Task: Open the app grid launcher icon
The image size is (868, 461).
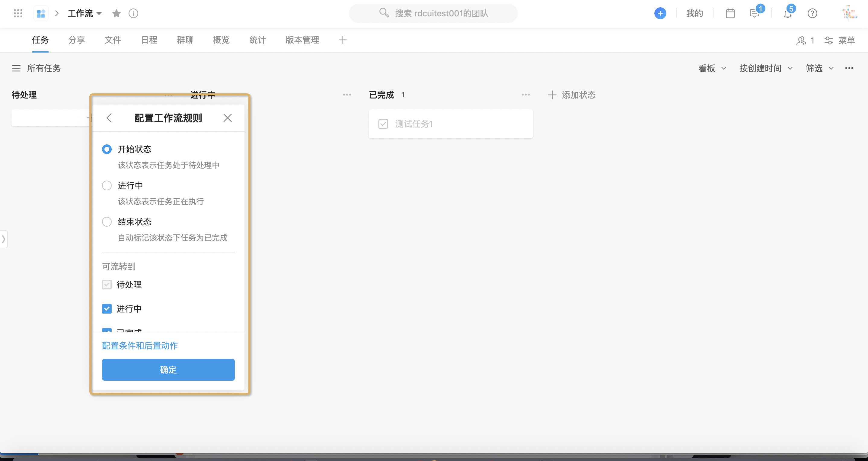Action: pyautogui.click(x=18, y=13)
